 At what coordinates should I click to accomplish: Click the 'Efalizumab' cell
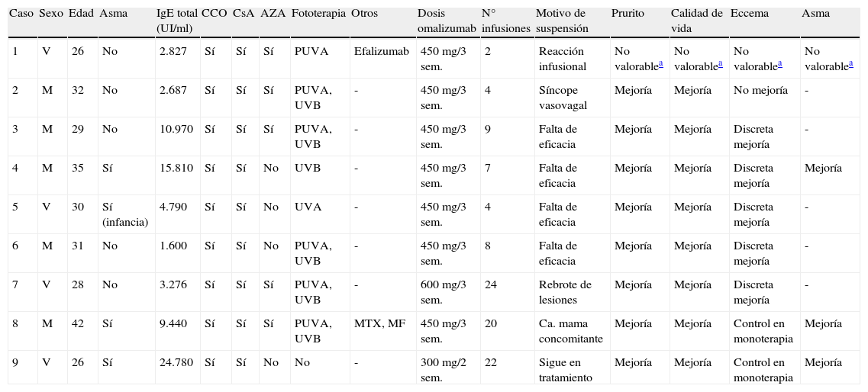382,52
